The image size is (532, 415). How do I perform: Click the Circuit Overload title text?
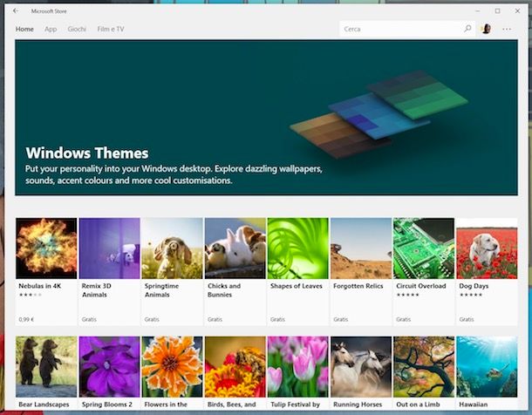(421, 286)
